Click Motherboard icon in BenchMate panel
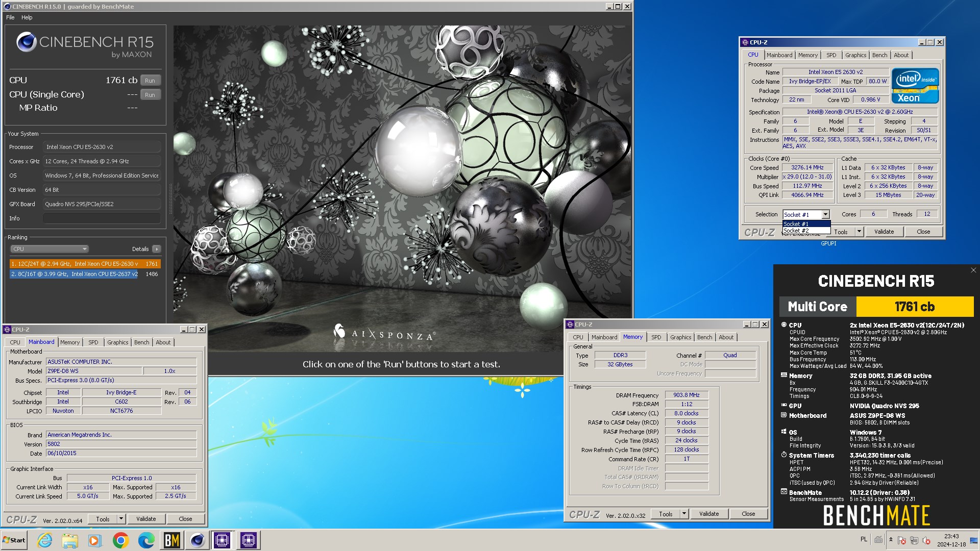Viewport: 980px width, 551px height. (784, 415)
